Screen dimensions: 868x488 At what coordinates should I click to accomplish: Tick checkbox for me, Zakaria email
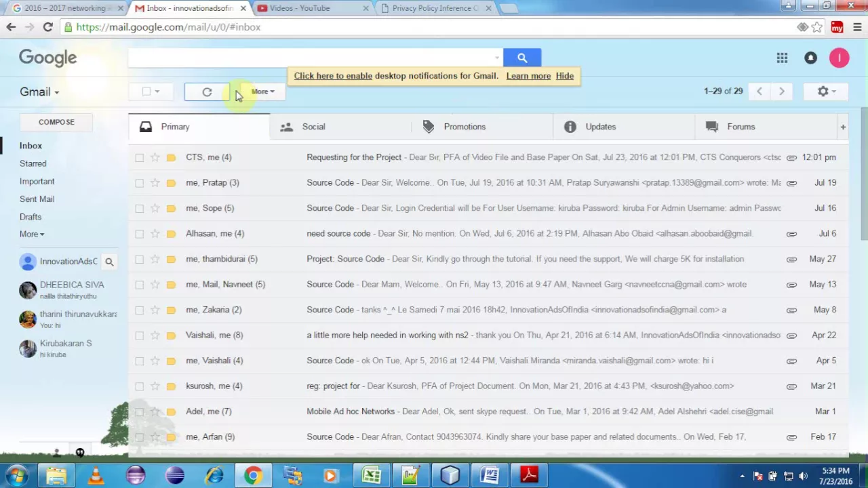(x=139, y=310)
